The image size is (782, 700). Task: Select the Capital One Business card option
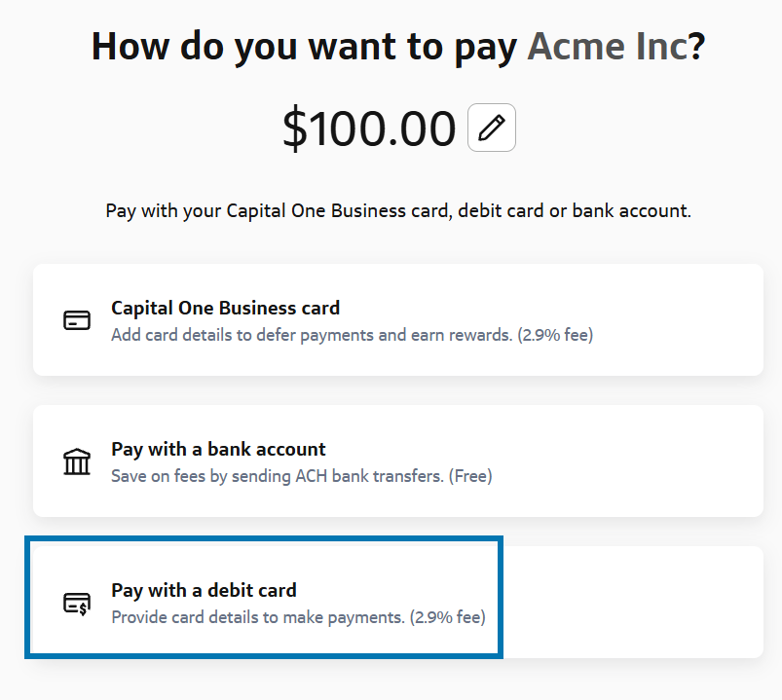[x=226, y=309]
